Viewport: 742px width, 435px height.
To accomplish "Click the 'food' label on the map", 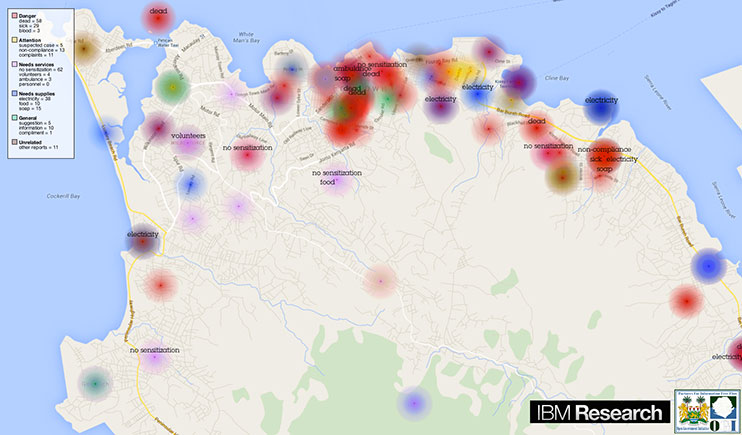I will pos(327,182).
